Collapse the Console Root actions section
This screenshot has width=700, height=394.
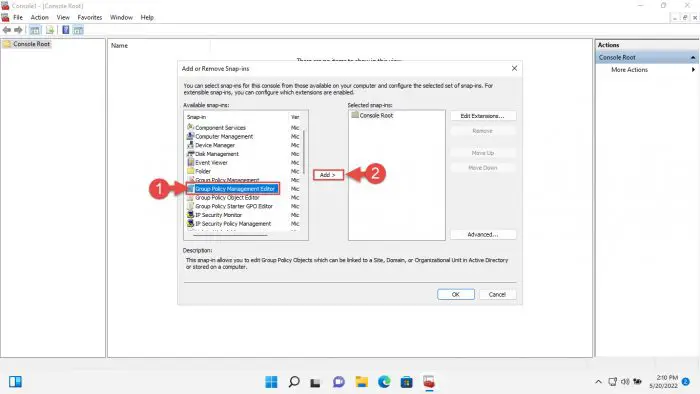tap(692, 58)
